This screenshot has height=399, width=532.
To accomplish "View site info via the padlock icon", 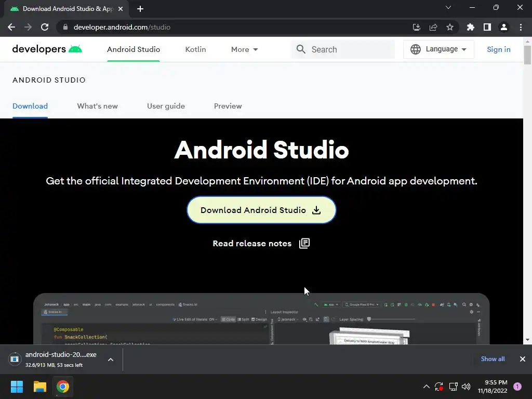I will 65,27.
